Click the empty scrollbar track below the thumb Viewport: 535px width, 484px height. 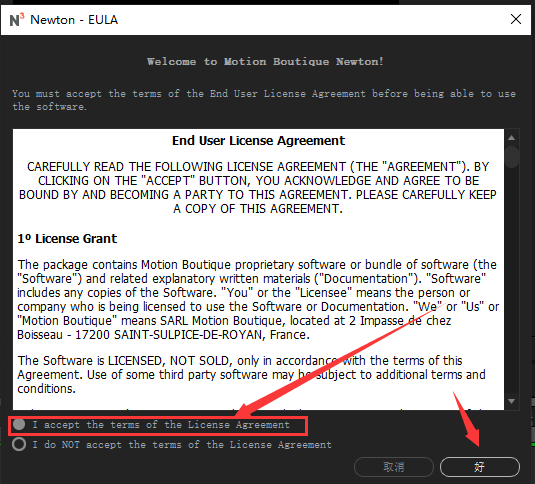511,281
